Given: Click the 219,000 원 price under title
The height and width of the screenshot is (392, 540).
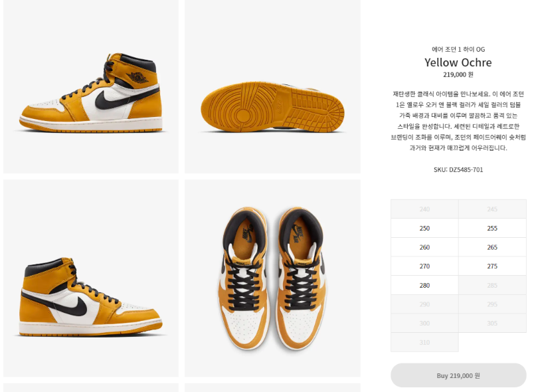Looking at the screenshot, I should (x=458, y=74).
